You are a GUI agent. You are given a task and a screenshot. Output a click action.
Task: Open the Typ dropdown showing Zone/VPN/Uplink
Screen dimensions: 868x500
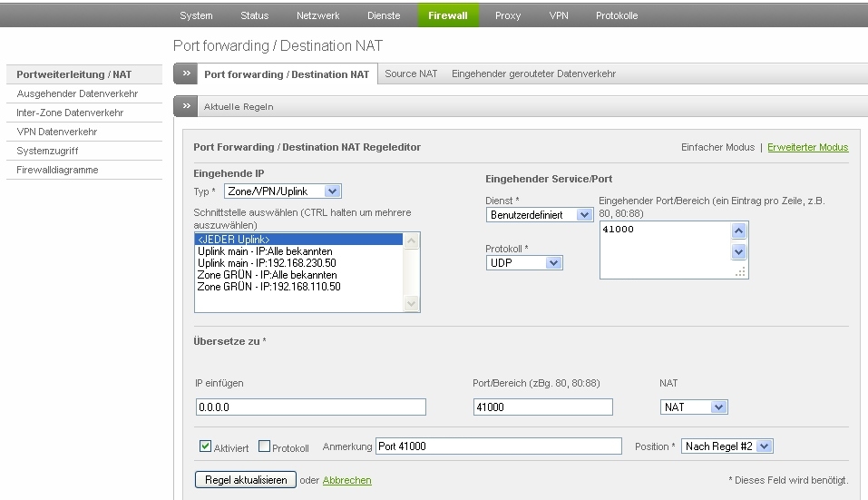tap(282, 191)
